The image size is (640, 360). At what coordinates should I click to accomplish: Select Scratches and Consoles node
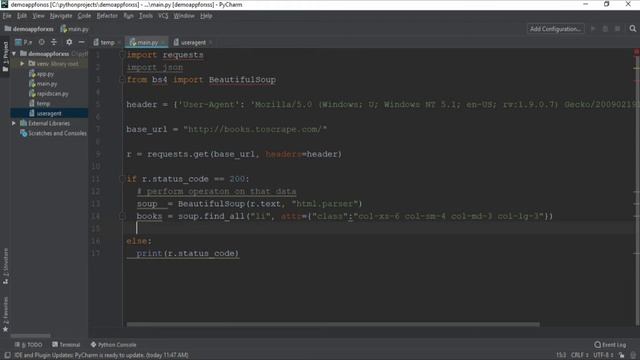point(53,133)
